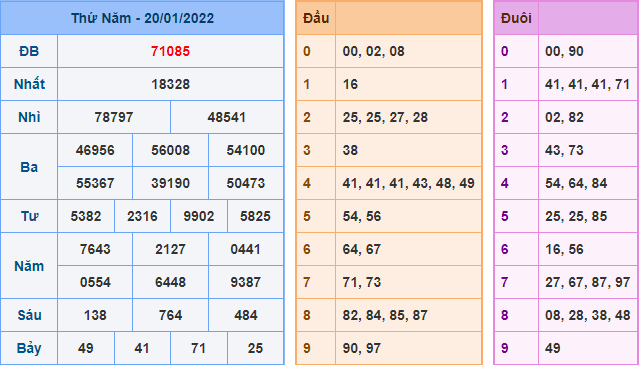Select seventh prize number 25 in Bảy row
640x365 pixels.
coord(255,348)
